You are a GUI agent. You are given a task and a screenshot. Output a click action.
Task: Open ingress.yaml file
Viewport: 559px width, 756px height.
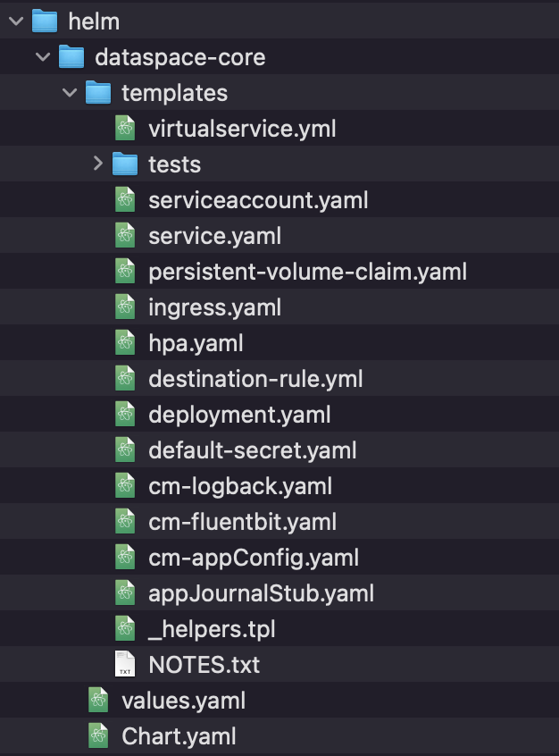(x=214, y=307)
